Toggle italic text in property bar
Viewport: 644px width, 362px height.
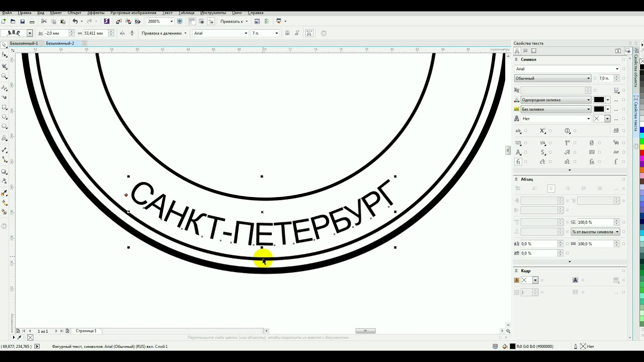tap(297, 33)
